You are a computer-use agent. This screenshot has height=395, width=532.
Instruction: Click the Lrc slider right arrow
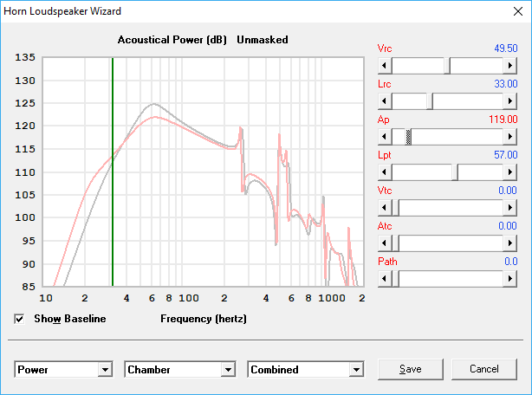coord(510,101)
